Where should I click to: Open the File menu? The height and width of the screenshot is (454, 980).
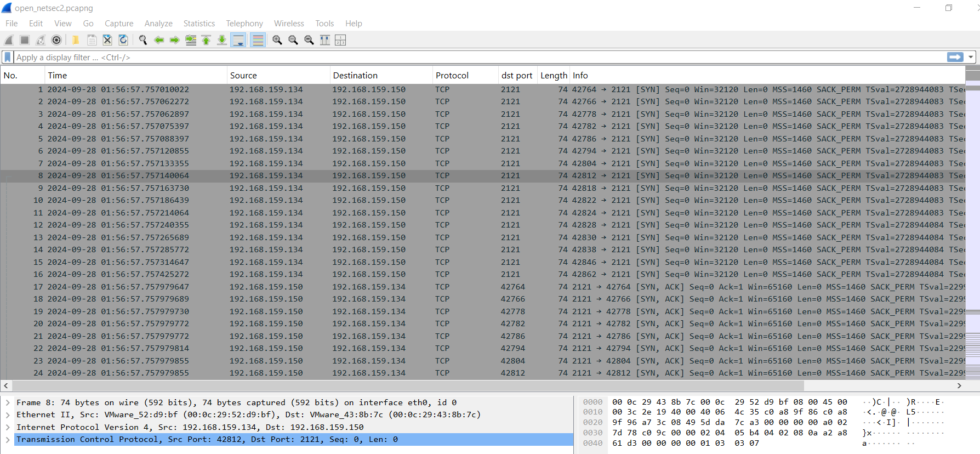point(12,23)
